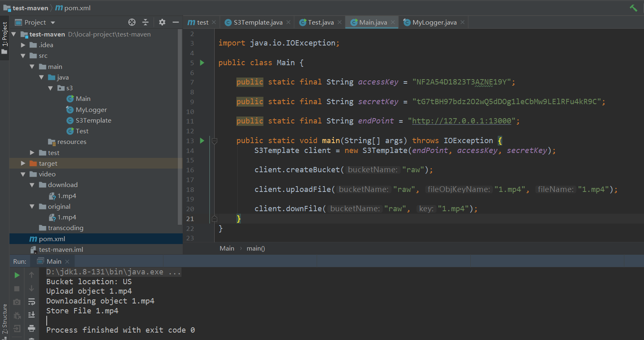This screenshot has width=644, height=340.
Task: Rerun Main with green play button
Action: click(17, 275)
